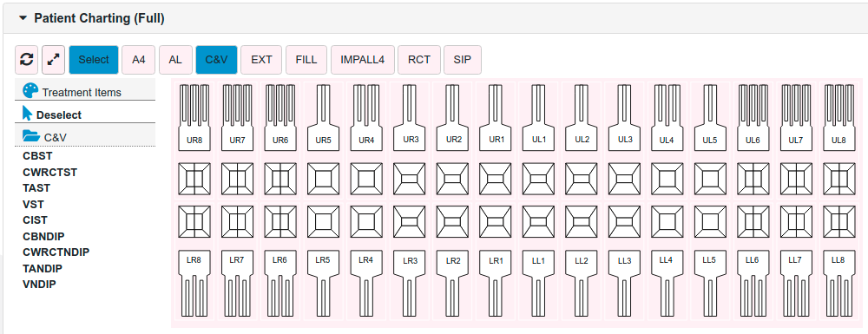Select the UL1 tooth root diagram
The width and height of the screenshot is (868, 334).
[x=539, y=117]
